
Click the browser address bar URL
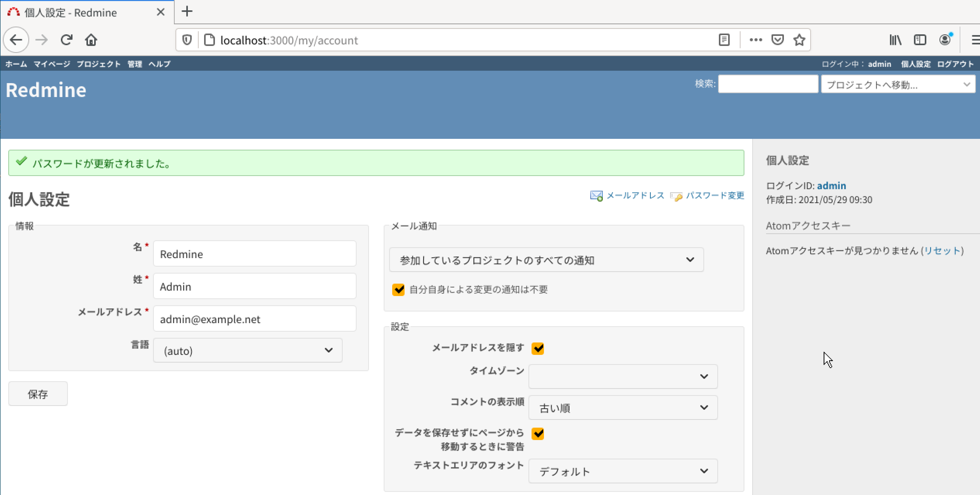tap(289, 40)
